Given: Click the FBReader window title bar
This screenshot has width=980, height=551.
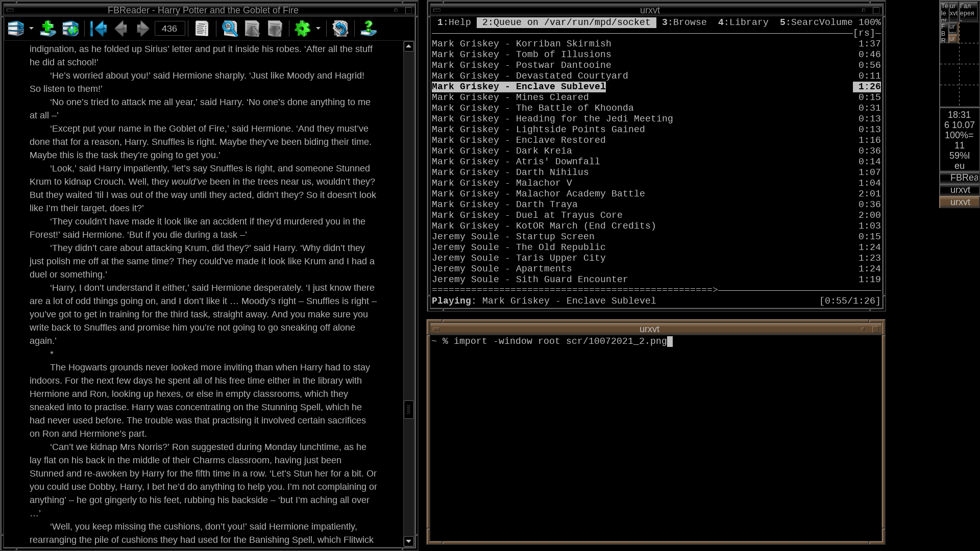Looking at the screenshot, I should pos(203,10).
